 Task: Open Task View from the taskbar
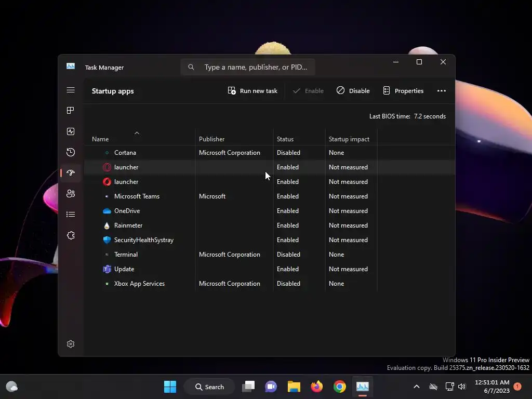point(248,387)
